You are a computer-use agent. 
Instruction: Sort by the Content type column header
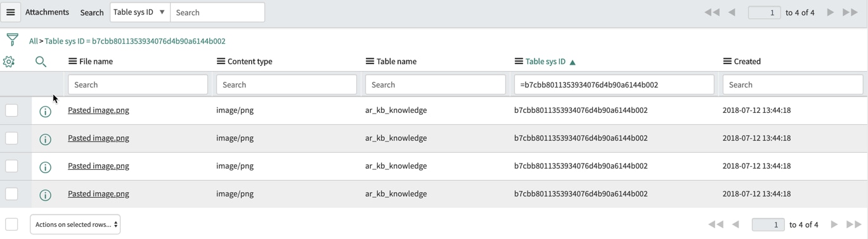click(250, 61)
